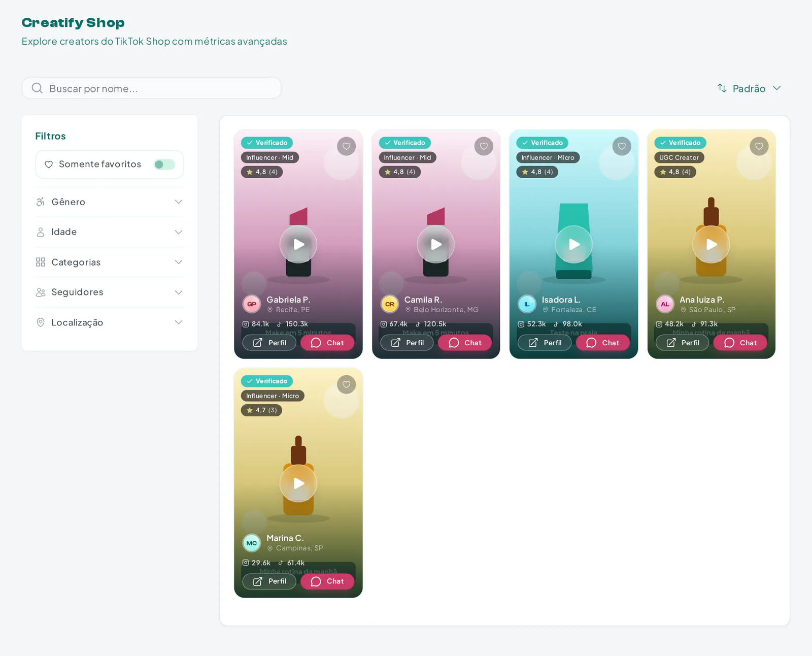Open Camila R.'s Perfil

pos(407,343)
